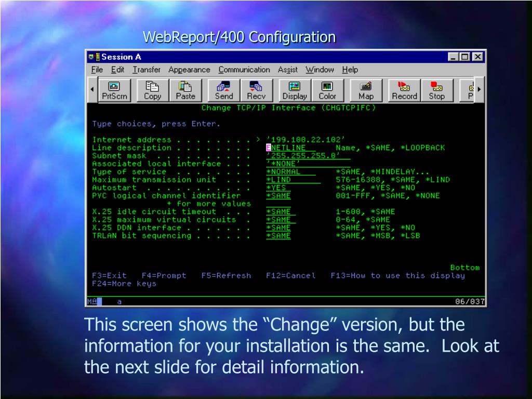Open the Transfer menu

pos(146,70)
